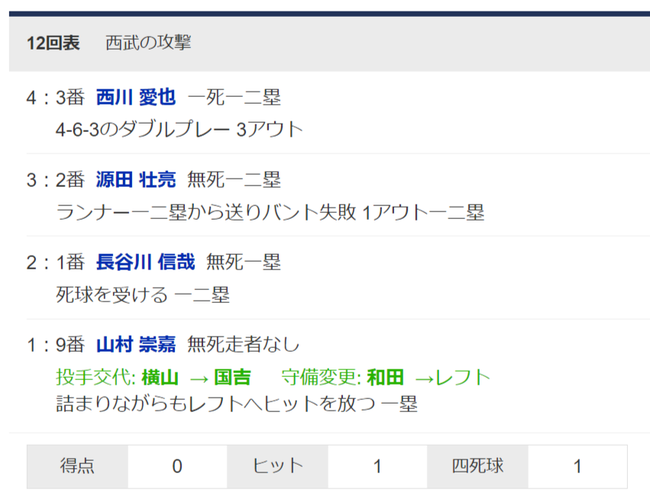Open player link 長谷川 信哉
Screen dimensions: 650x496
click(x=146, y=262)
